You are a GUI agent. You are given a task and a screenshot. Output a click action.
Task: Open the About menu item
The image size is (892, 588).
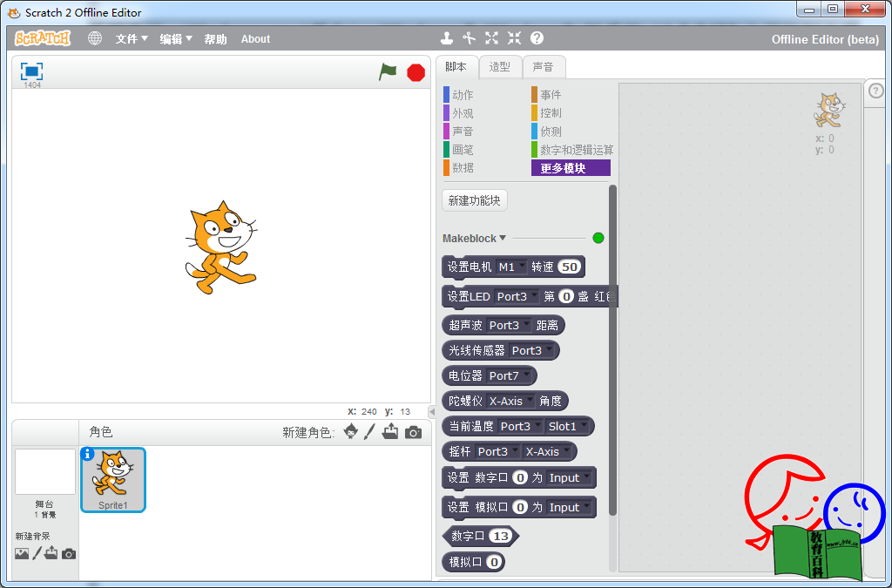tap(255, 38)
